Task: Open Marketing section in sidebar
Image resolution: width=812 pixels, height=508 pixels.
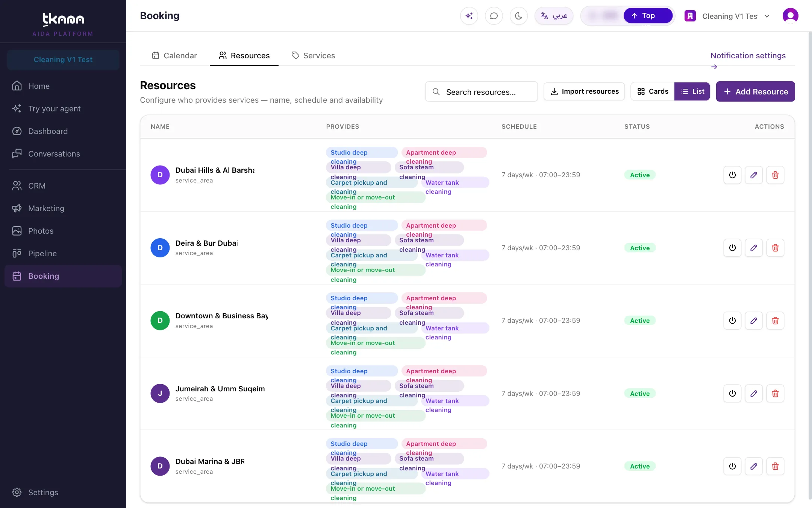Action: pyautogui.click(x=63, y=208)
